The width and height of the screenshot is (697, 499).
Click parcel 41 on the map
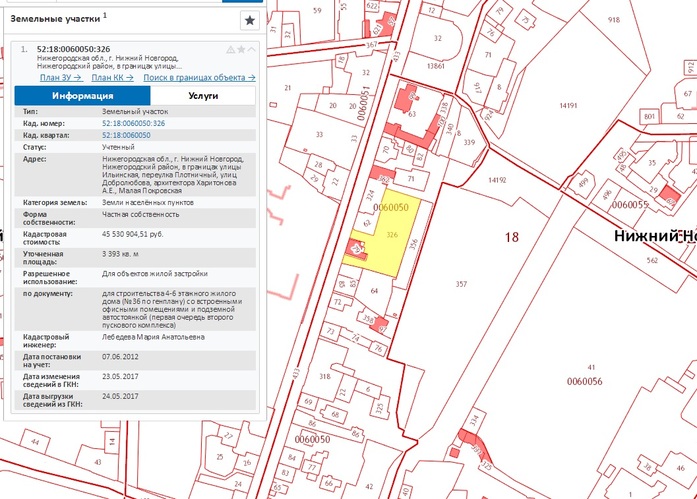591,370
